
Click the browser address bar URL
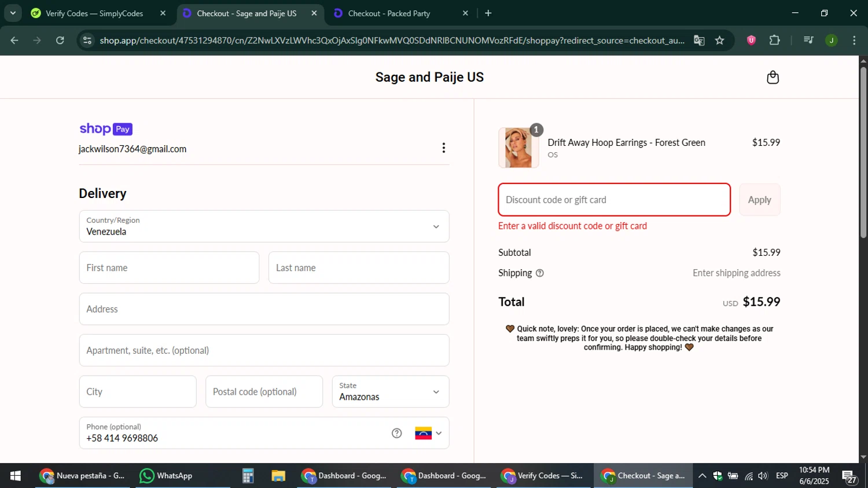pos(392,41)
